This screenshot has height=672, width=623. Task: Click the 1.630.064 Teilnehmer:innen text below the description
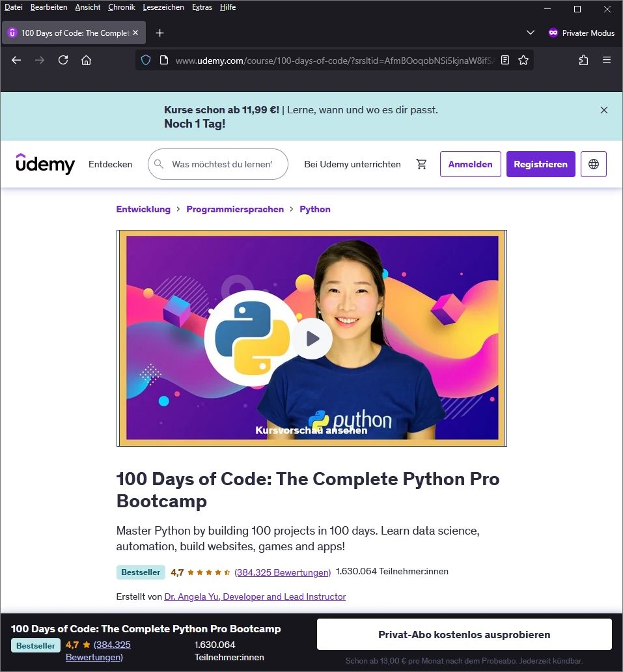pyautogui.click(x=392, y=571)
